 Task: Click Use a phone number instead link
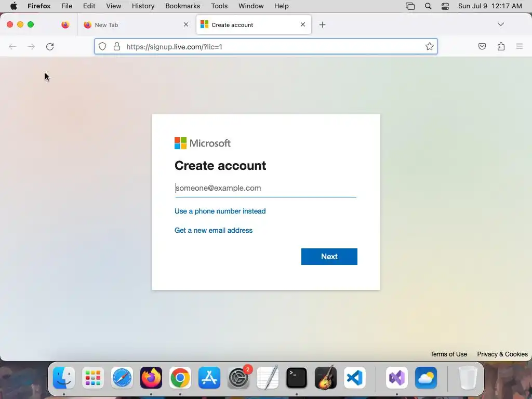click(x=220, y=211)
